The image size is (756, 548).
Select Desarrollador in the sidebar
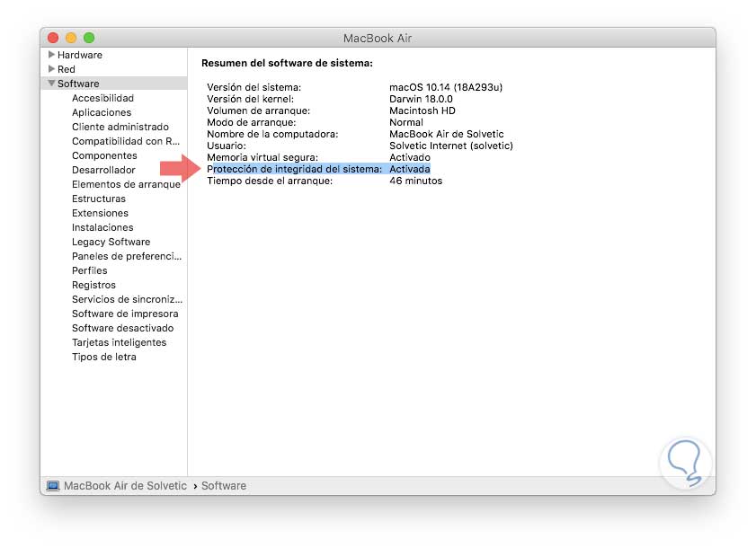[103, 170]
